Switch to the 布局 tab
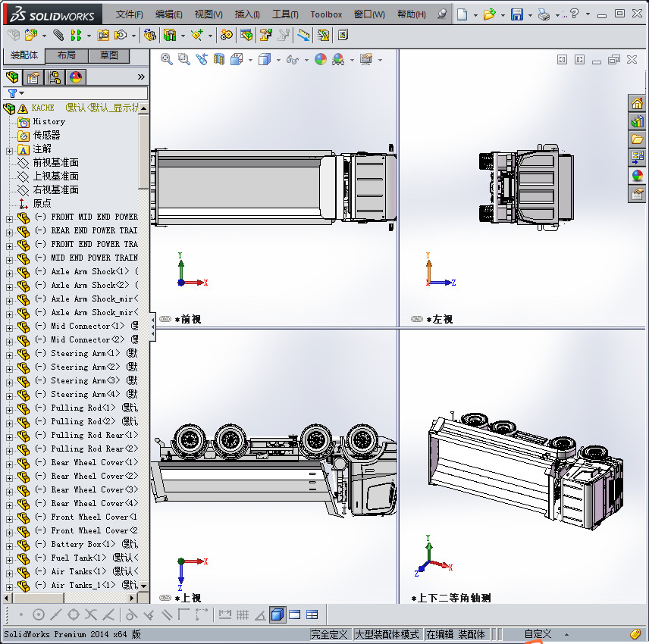Image resolution: width=649 pixels, height=644 pixels. point(66,55)
